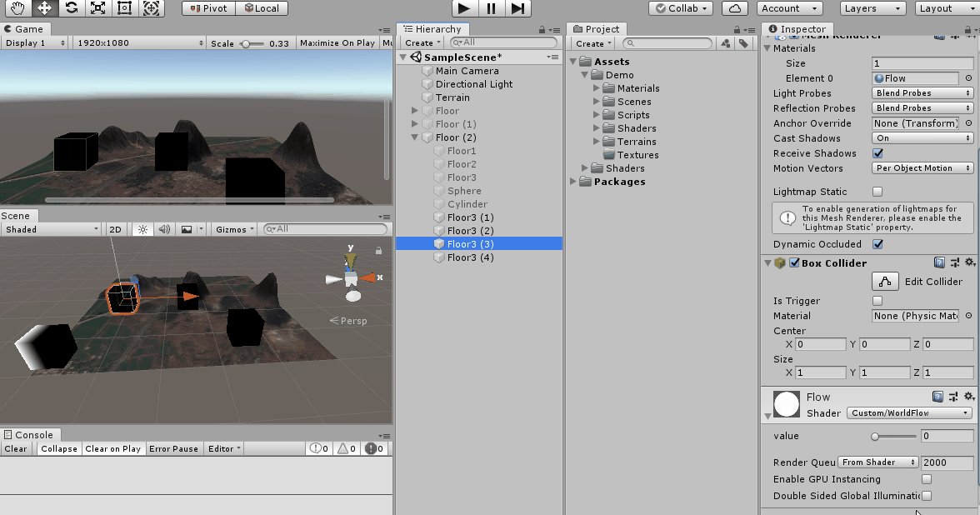Expand Packages folder in Project
This screenshot has height=515, width=980.
(x=573, y=182)
